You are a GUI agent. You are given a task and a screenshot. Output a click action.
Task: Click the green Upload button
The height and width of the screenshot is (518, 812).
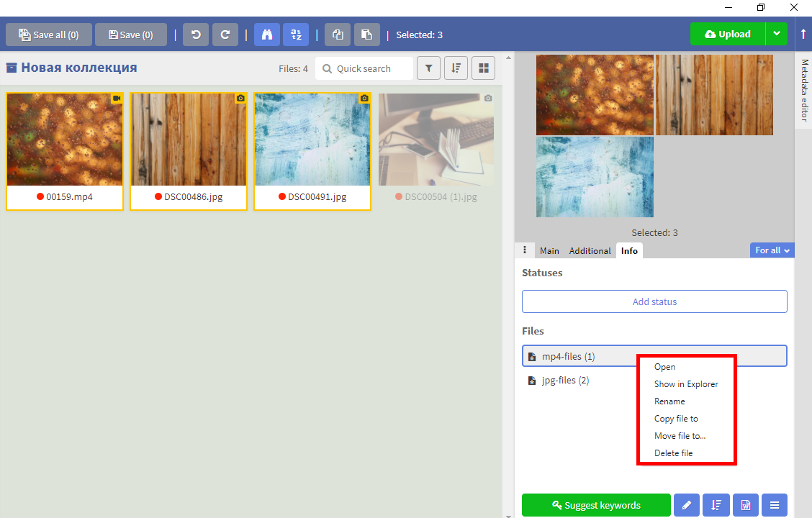point(728,34)
